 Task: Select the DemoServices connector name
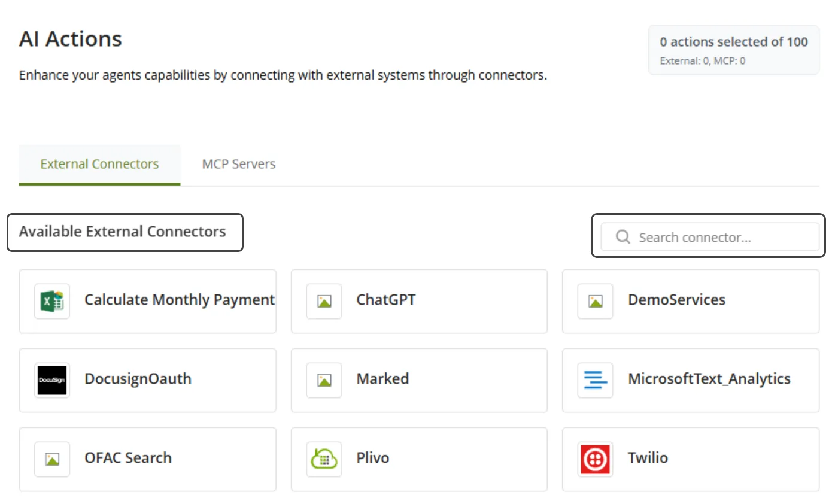coord(677,300)
